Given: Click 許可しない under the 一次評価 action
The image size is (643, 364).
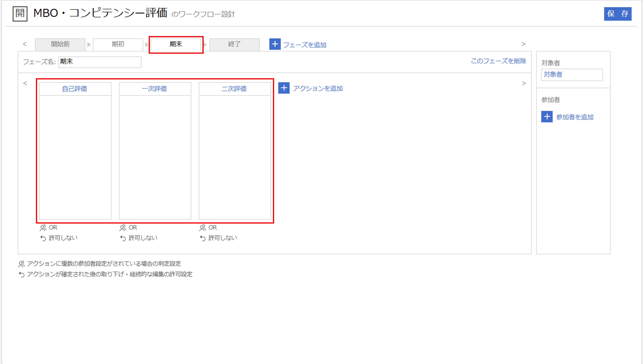Looking at the screenshot, I should coord(143,238).
